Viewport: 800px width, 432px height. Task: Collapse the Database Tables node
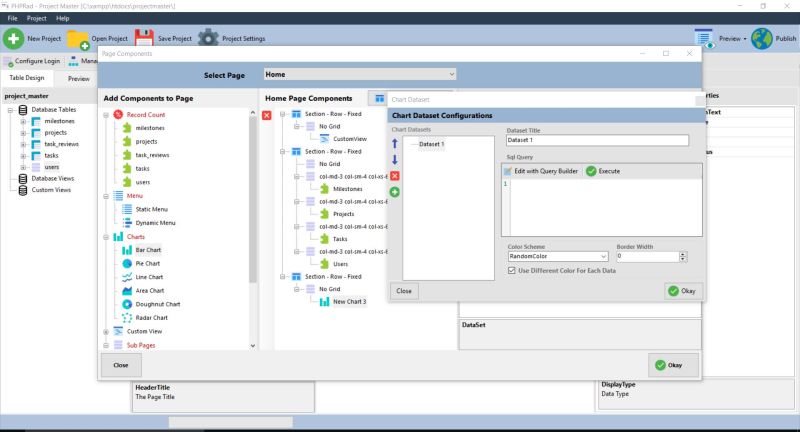(10, 110)
